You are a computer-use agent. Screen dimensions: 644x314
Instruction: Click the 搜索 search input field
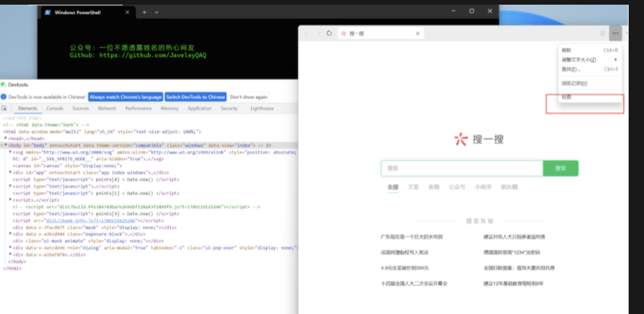(462, 168)
